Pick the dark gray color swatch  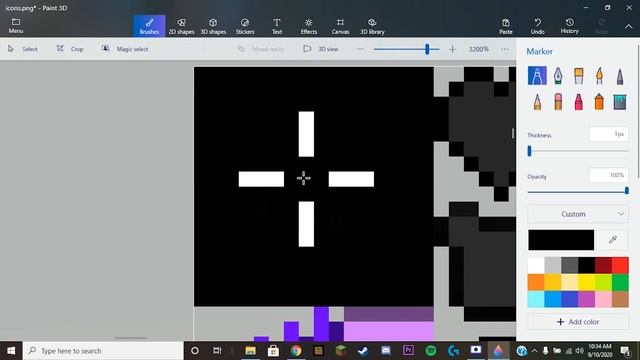pyautogui.click(x=569, y=265)
